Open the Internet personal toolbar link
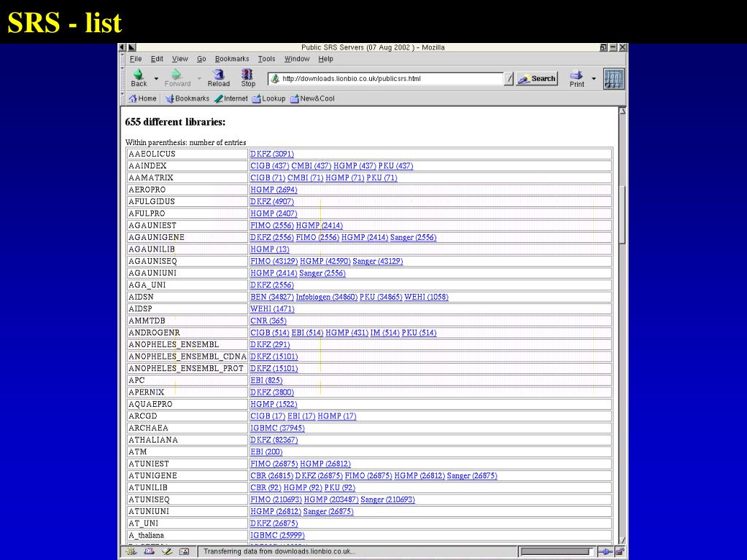 (231, 98)
